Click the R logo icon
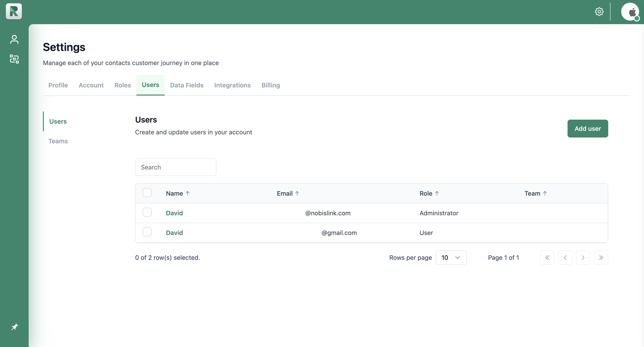This screenshot has width=644, height=347. [x=14, y=11]
